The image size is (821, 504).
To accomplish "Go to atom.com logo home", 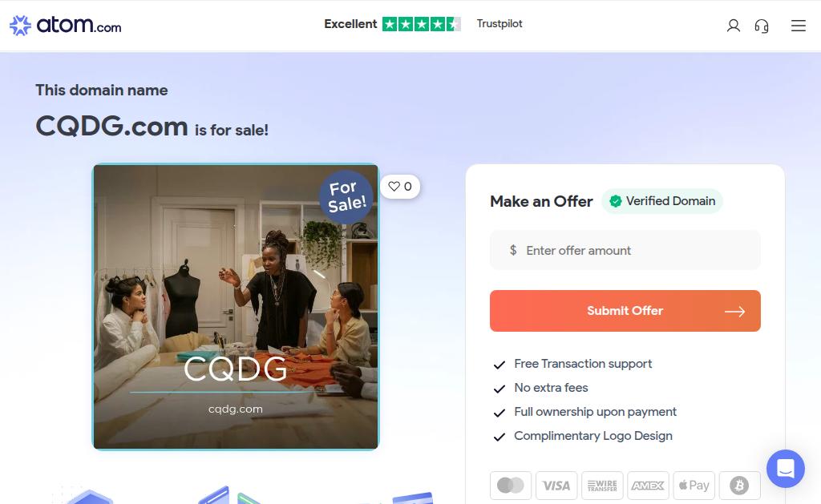I will click(66, 25).
